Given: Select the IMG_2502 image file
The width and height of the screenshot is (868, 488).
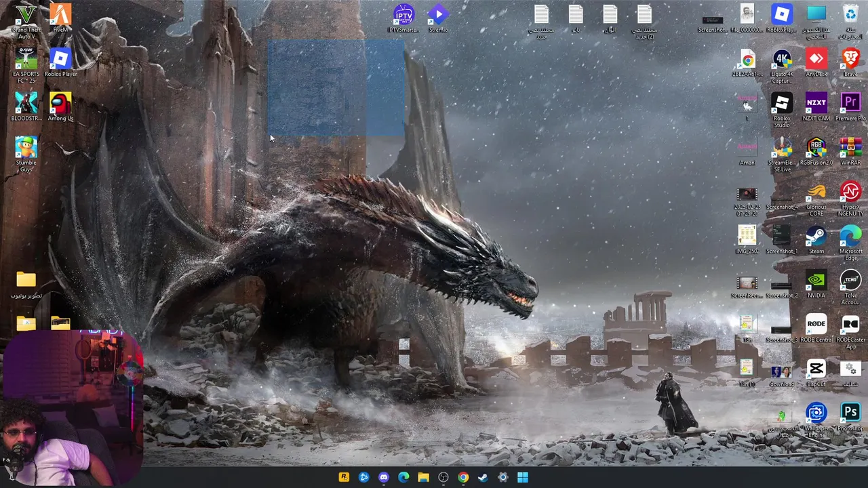Looking at the screenshot, I should pyautogui.click(x=747, y=239).
